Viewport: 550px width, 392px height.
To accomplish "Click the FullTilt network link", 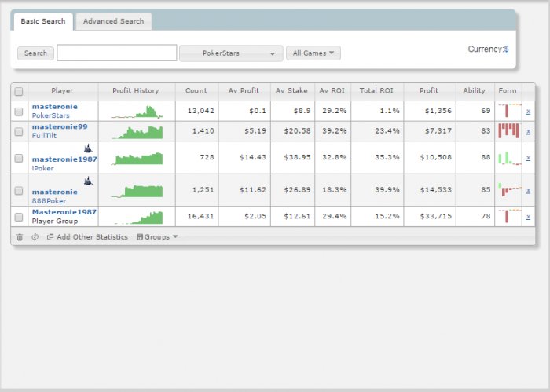I will point(44,136).
